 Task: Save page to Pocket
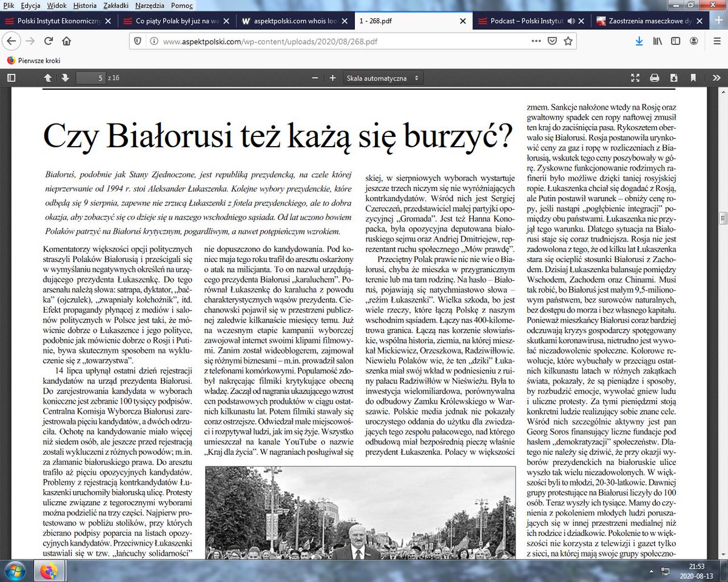552,41
